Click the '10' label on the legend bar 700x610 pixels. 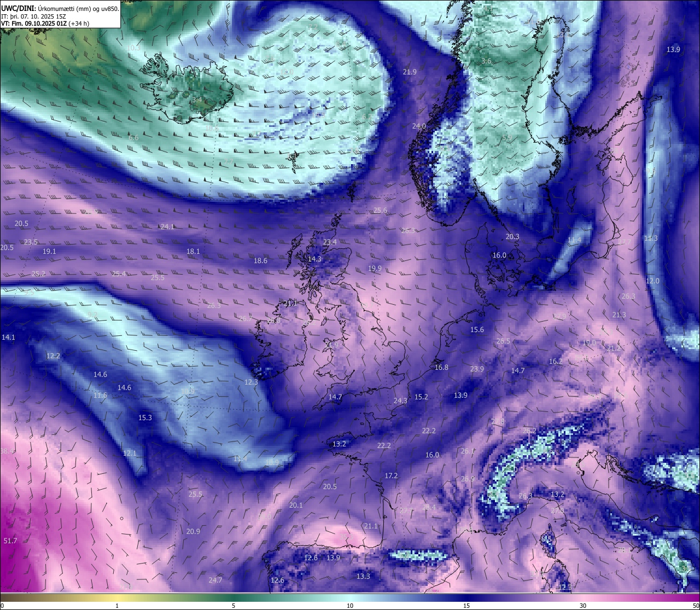(x=350, y=606)
